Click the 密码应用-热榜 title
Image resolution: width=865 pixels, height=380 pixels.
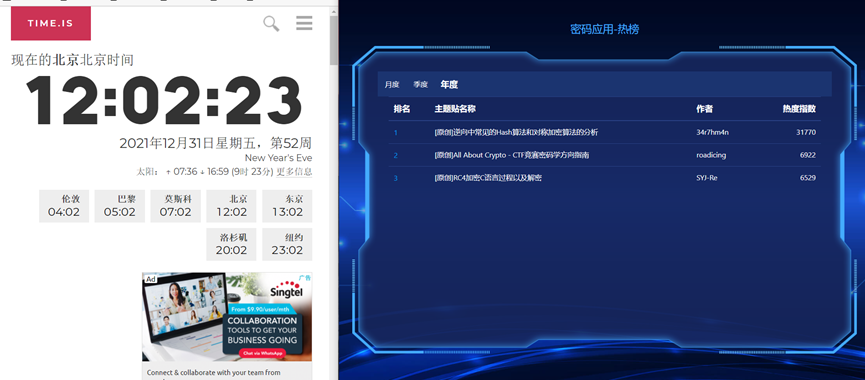(604, 29)
